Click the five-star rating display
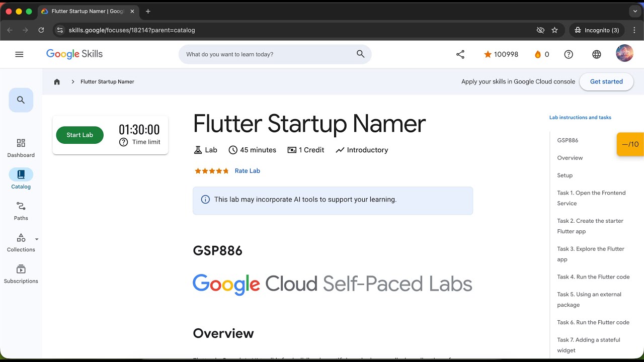 [212, 171]
